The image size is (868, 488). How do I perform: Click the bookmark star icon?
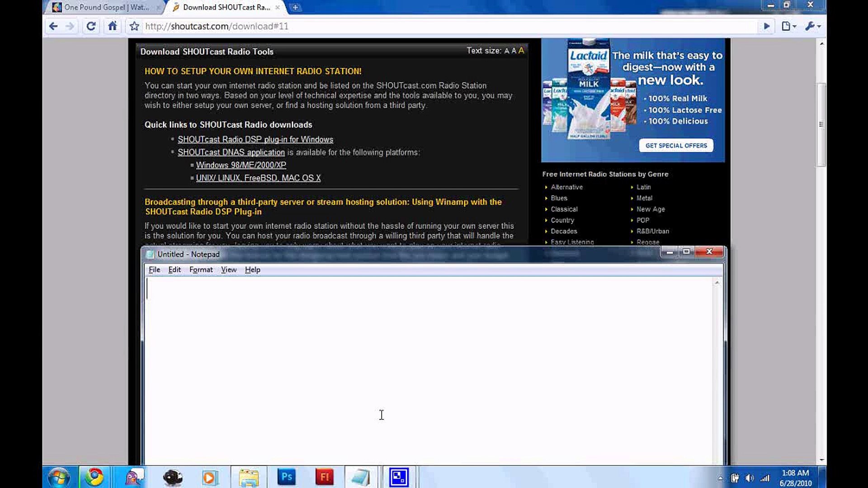pos(134,26)
